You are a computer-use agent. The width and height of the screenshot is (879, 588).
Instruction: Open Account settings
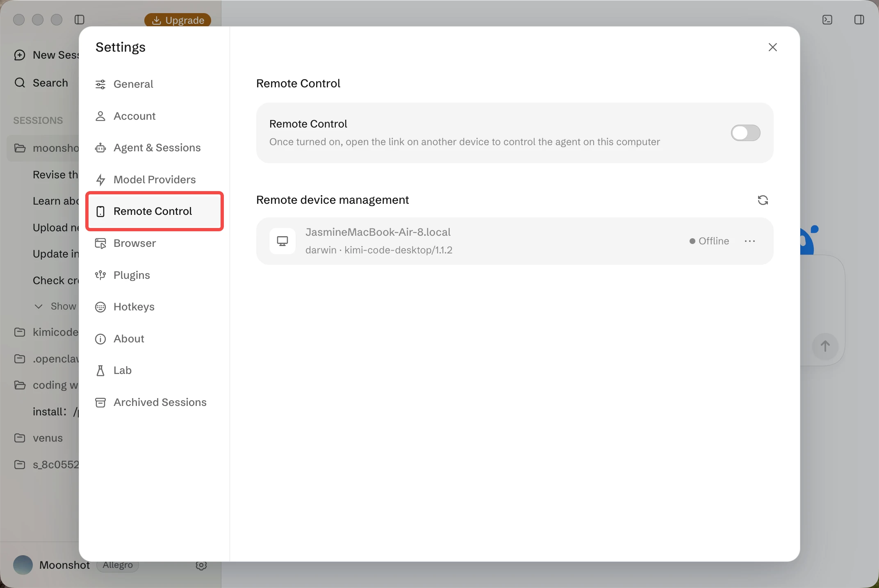(154, 116)
